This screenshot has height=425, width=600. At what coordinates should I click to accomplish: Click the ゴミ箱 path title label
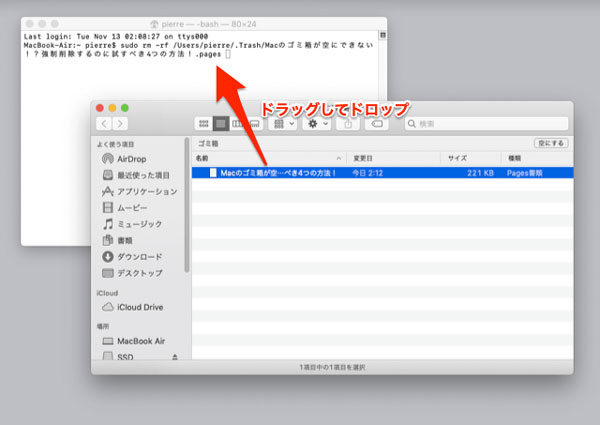click(x=208, y=143)
